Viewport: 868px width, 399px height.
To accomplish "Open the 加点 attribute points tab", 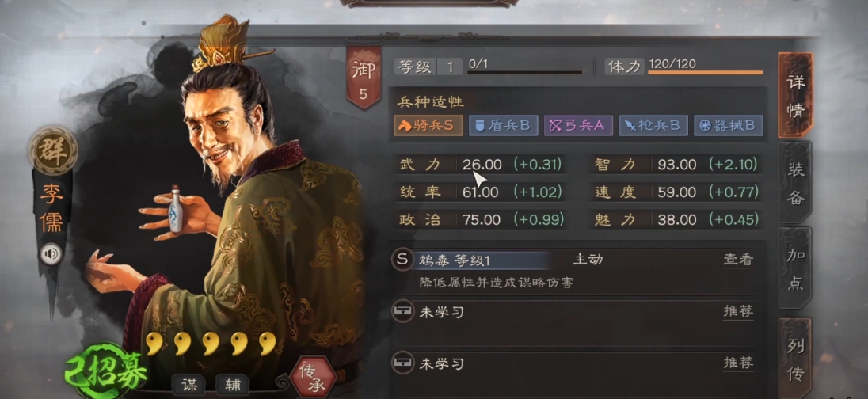I will pyautogui.click(x=795, y=269).
